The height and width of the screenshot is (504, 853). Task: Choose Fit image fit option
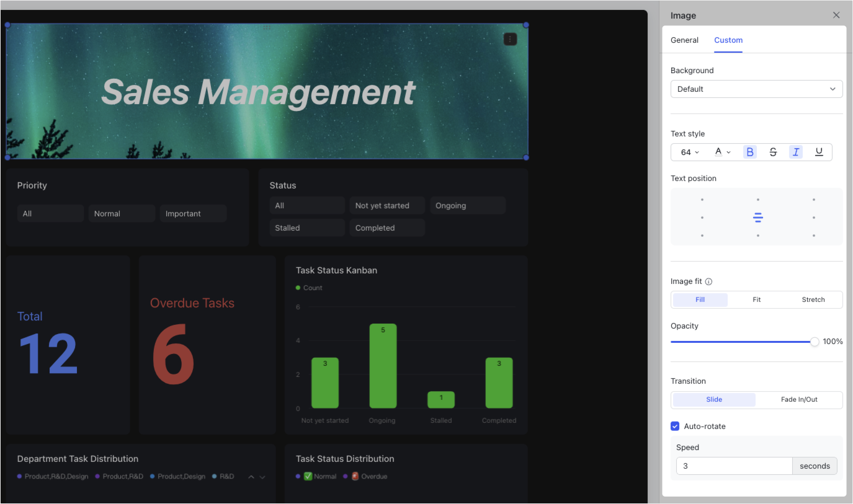point(756,299)
